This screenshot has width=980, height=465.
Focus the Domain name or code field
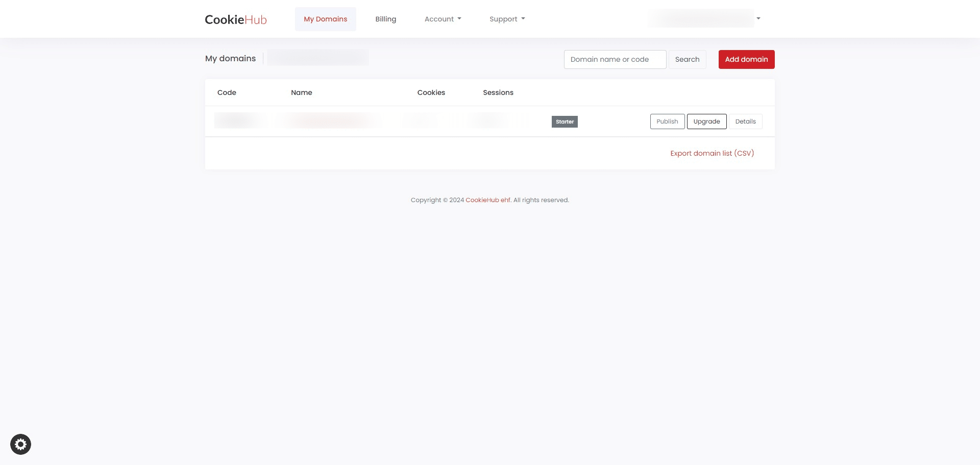(615, 59)
